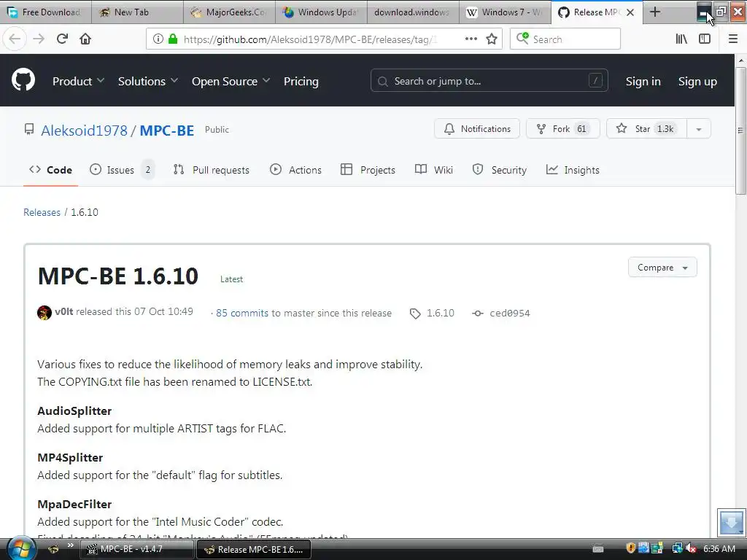Image resolution: width=747 pixels, height=560 pixels.
Task: Open the Windows Start orb
Action: pos(20,548)
